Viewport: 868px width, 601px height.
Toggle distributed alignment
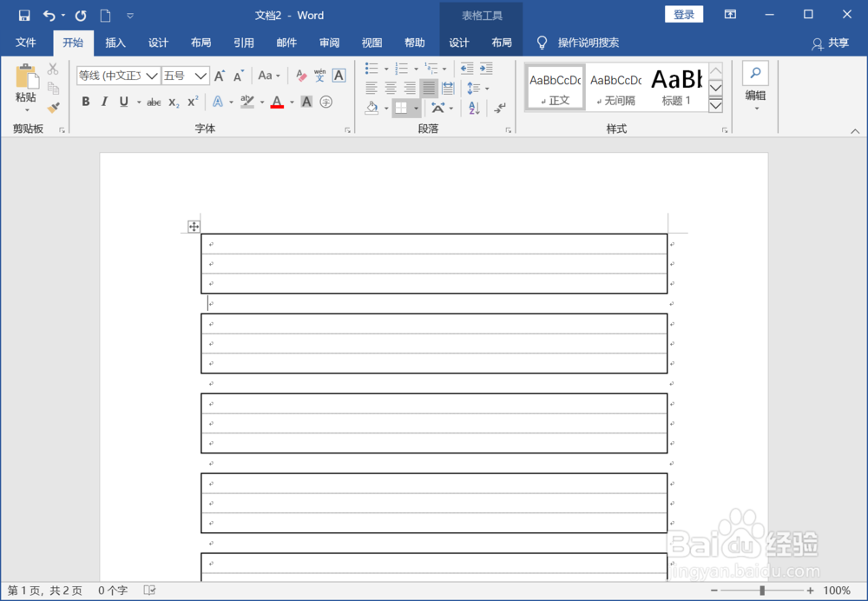tap(448, 88)
